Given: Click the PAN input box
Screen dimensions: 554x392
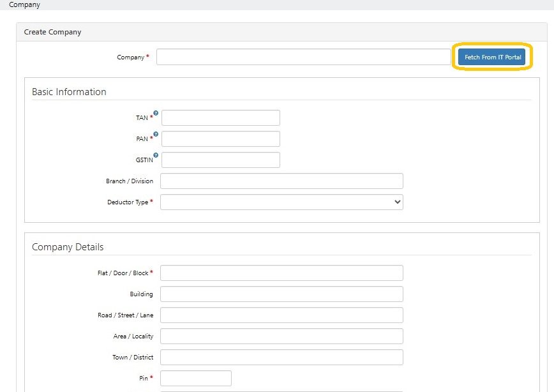Looking at the screenshot, I should click(220, 139).
